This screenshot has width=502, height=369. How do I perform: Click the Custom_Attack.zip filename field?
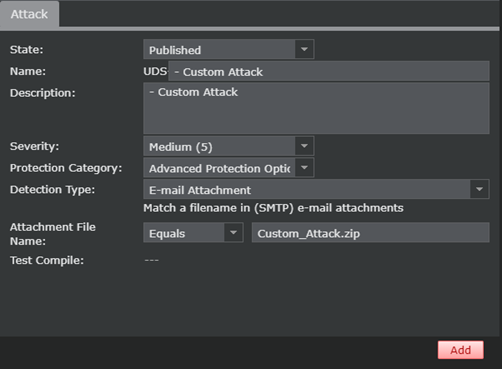(371, 233)
